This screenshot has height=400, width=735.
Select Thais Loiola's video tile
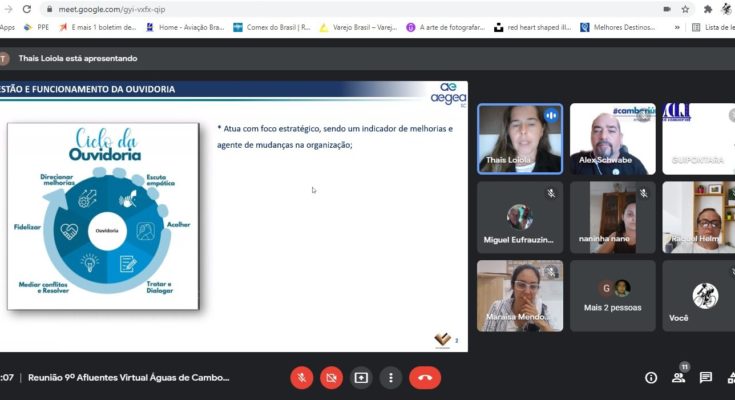pos(519,139)
